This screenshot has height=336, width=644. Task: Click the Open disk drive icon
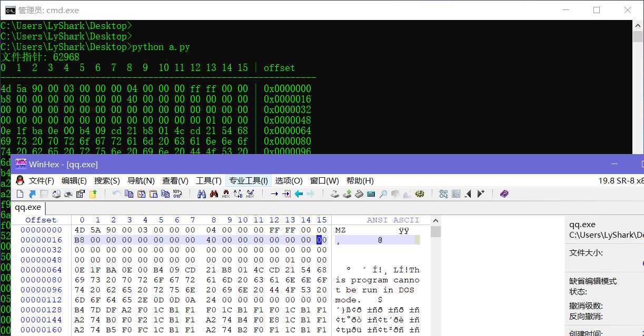click(x=334, y=194)
